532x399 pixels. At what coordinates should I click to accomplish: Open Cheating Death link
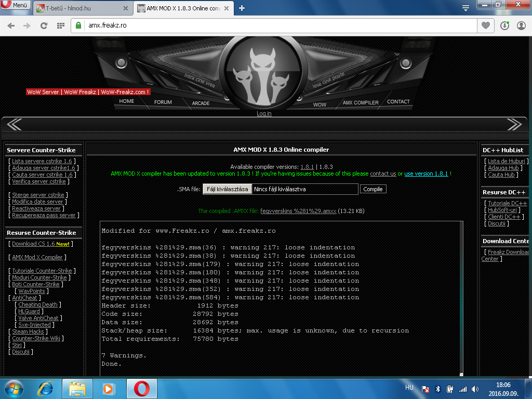point(38,304)
